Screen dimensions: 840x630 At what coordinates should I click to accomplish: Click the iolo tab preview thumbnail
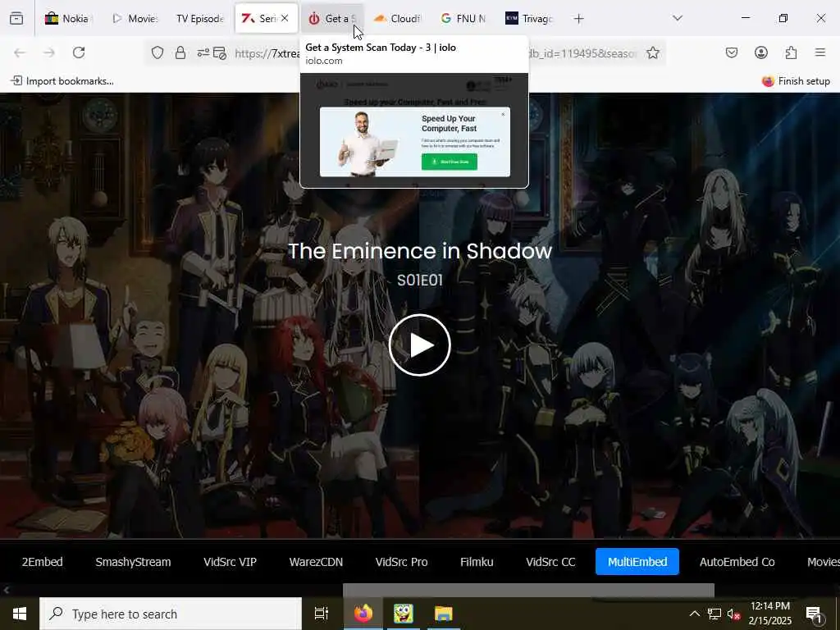414,130
